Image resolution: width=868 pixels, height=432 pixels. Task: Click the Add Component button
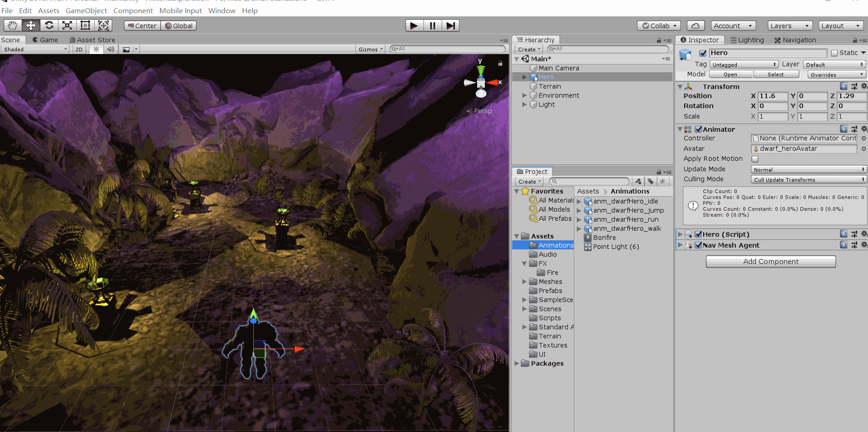coord(770,261)
